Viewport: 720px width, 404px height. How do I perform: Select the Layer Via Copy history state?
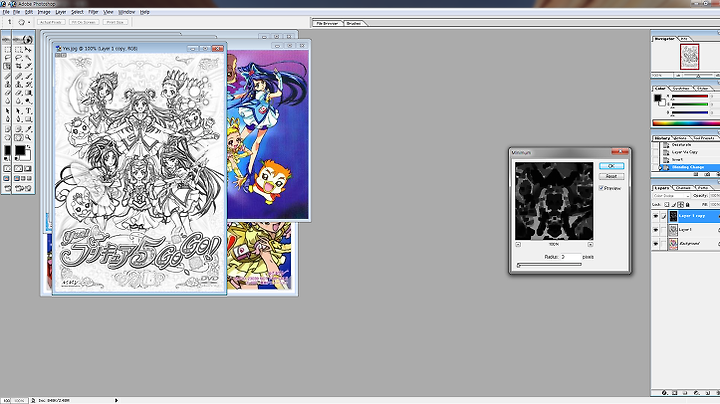pyautogui.click(x=686, y=152)
